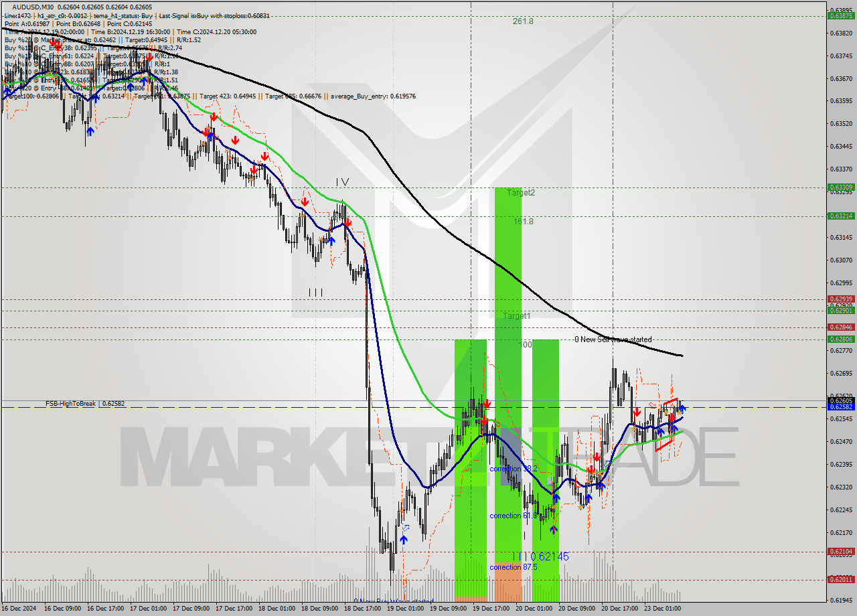Viewport: 857px width, 616px height.
Task: Click the 0.62806 green price tag
Action: 841,339
